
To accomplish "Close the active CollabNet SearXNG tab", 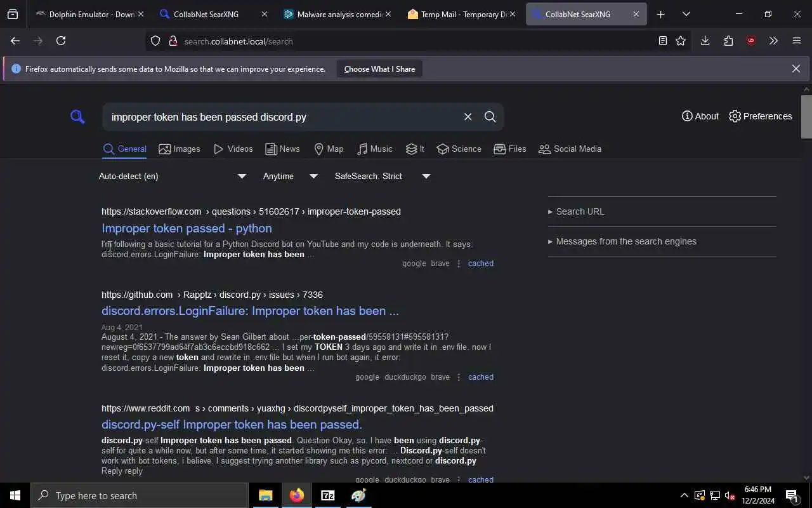I will [x=636, y=14].
